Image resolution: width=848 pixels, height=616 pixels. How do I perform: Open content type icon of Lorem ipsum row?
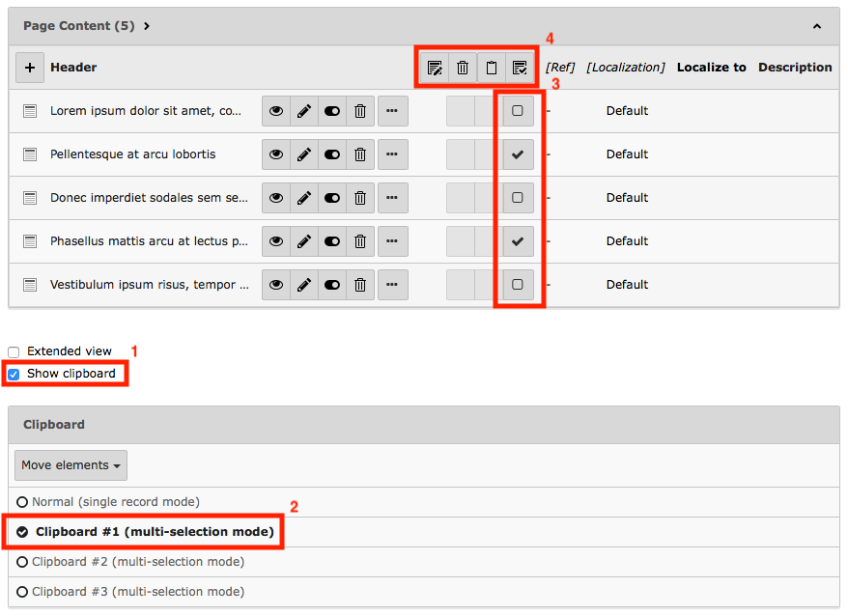click(x=30, y=111)
